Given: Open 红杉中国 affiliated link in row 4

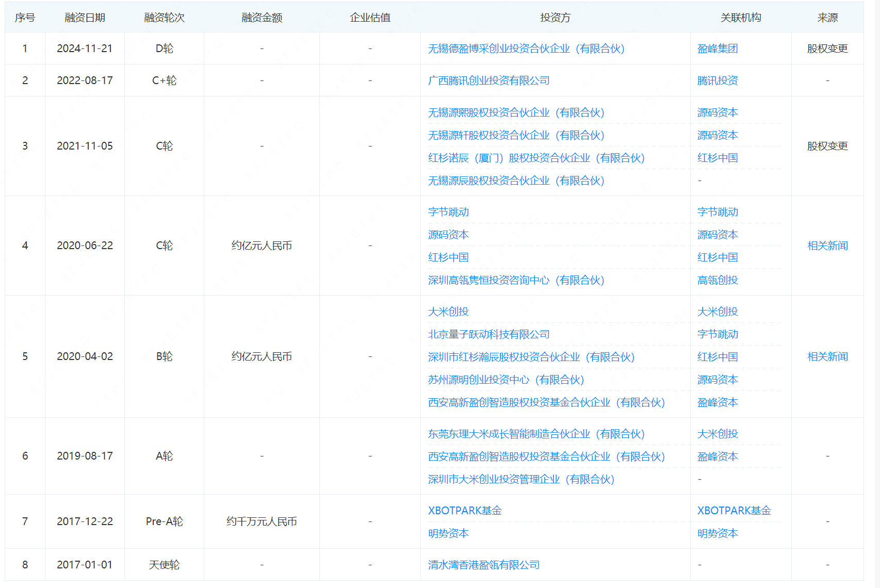Looking at the screenshot, I should click(x=718, y=257).
